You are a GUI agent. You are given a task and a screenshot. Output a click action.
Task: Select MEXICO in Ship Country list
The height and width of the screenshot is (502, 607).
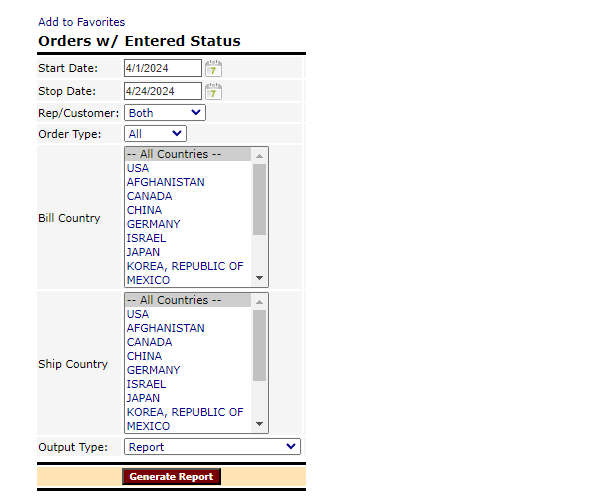[x=148, y=426]
